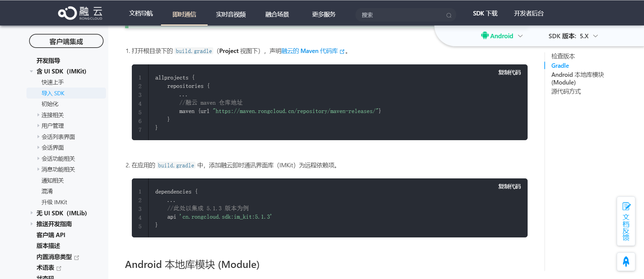Focus the 搜索 input field
Screen dimensions: 644x279
(402, 15)
